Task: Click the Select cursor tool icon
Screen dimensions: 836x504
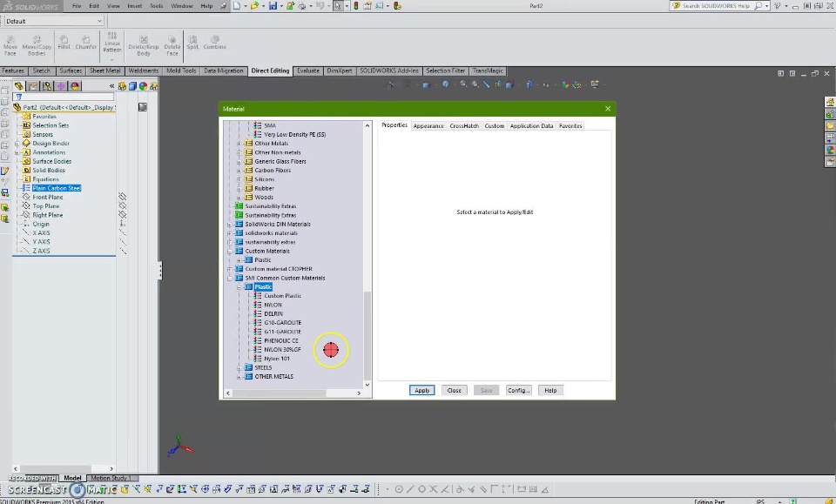Action: (x=338, y=6)
